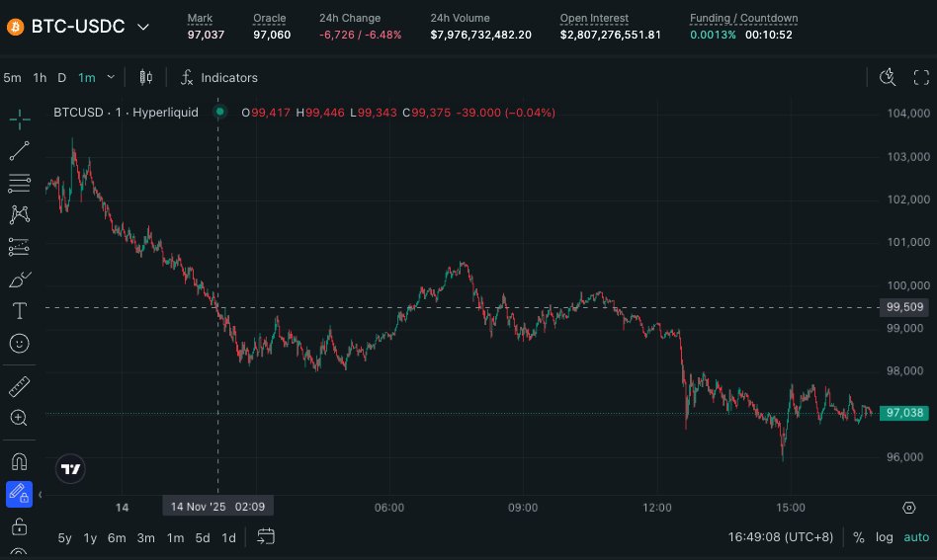This screenshot has width=937, height=560.
Task: Select the trend line drawing tool
Action: pos(19,151)
